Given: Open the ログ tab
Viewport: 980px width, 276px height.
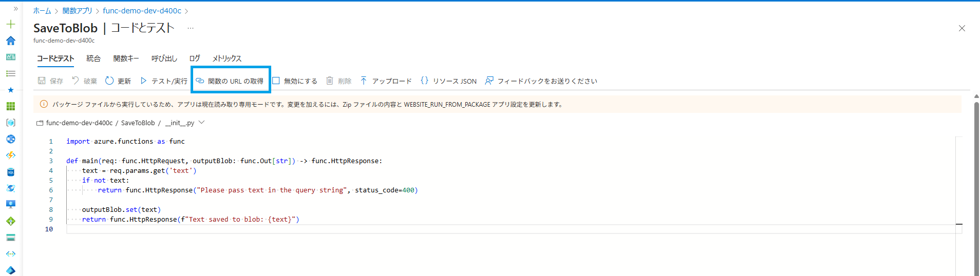Looking at the screenshot, I should point(195,58).
